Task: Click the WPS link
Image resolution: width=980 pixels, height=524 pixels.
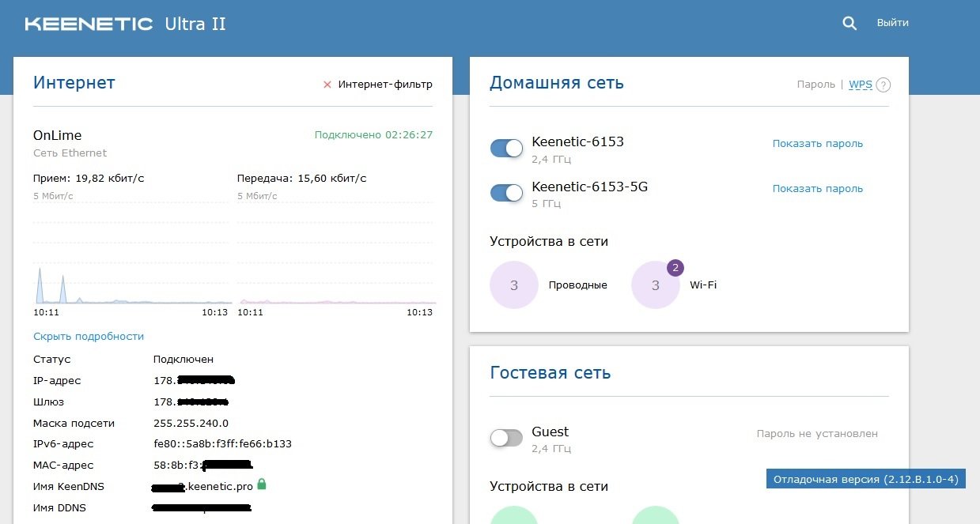Action: (861, 85)
